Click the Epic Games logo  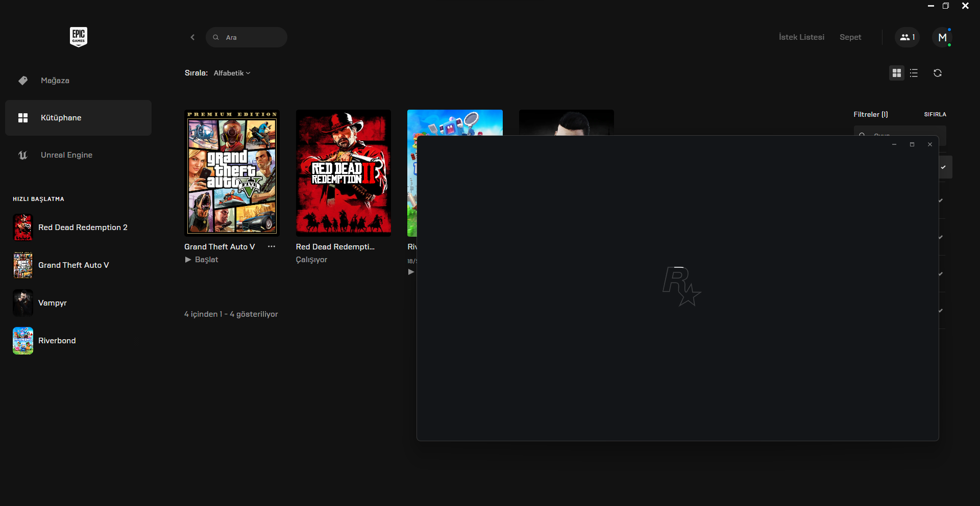click(79, 37)
